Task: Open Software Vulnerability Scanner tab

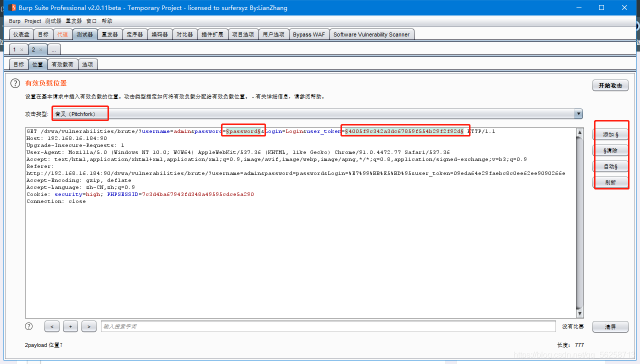Action: tap(371, 34)
